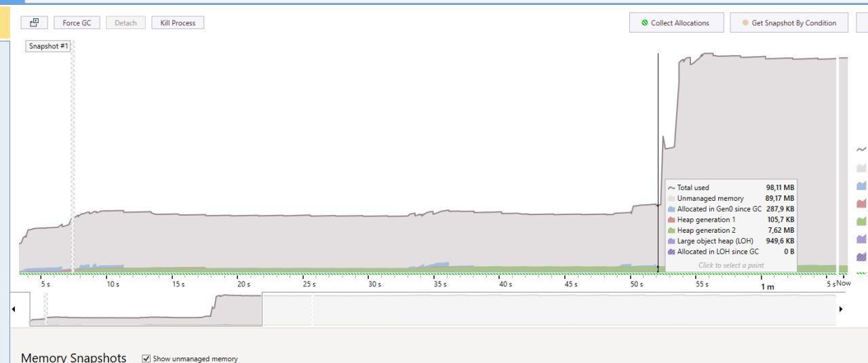868x363 pixels.
Task: Click the Force GC button
Action: pos(77,22)
